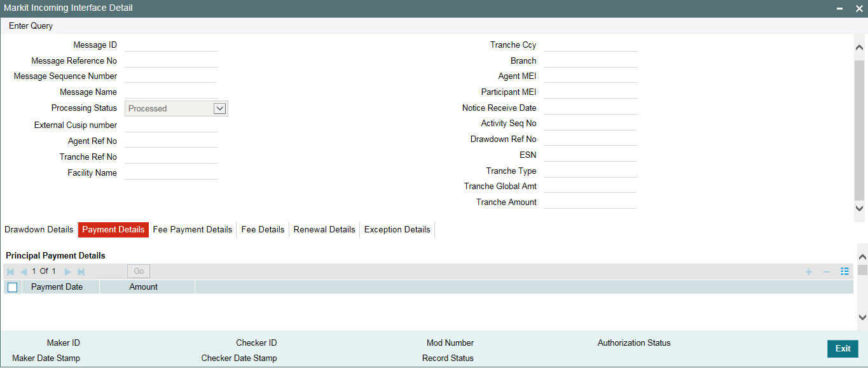Screen dimensions: 868x368
Task: Click the Payment Date column header
Action: (x=57, y=287)
